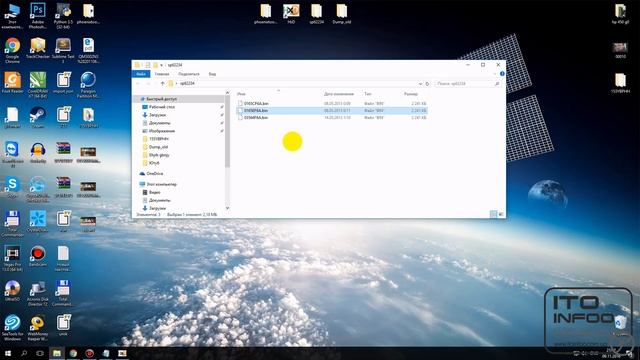Open the Python 3.5 desktop shortcut
This screenshot has height=360, width=640.
(63, 16)
